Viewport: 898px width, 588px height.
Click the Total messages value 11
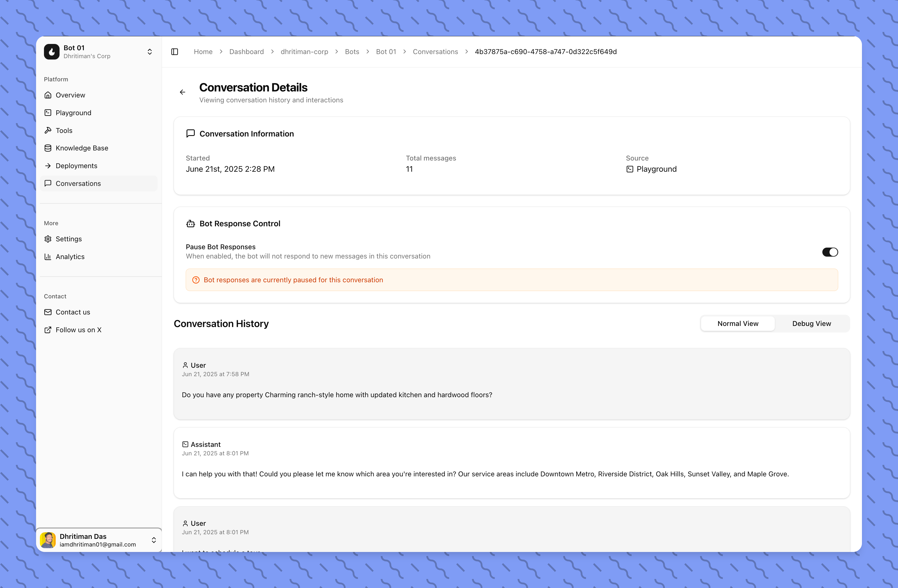pos(409,169)
